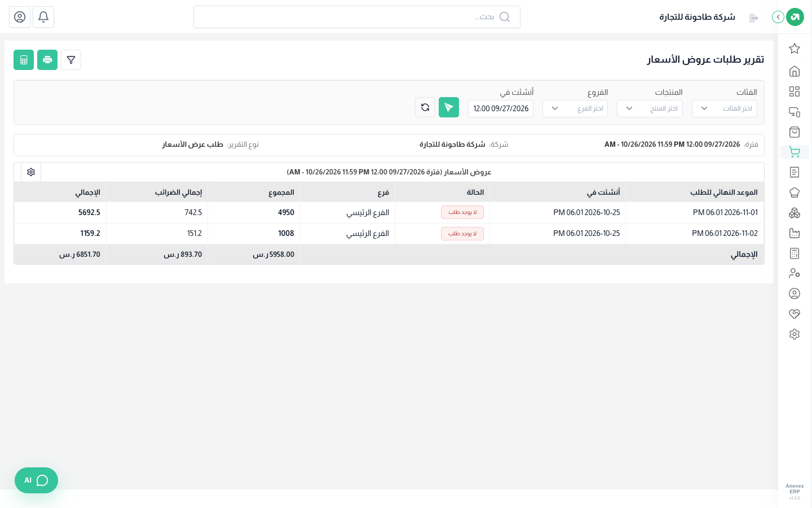Screen dimensions: 812x508
Task: Click report type value طلب عرض الأسعار
Action: coord(193,144)
